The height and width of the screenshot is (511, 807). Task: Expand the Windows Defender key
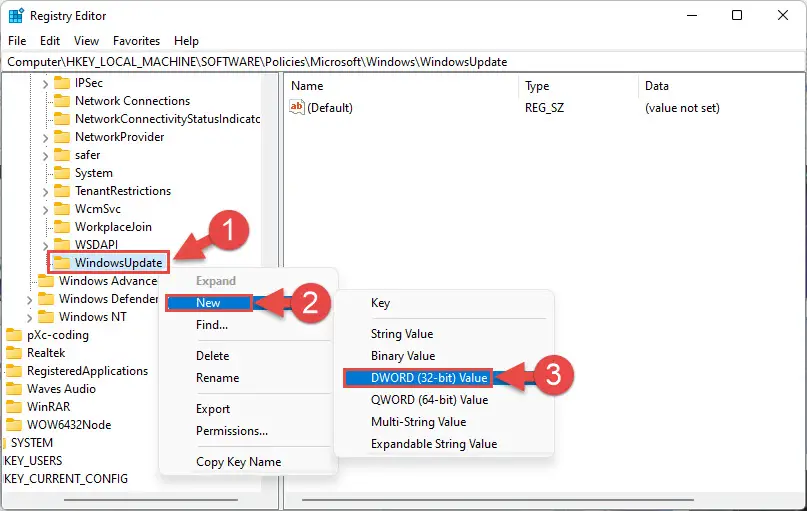[x=29, y=299]
